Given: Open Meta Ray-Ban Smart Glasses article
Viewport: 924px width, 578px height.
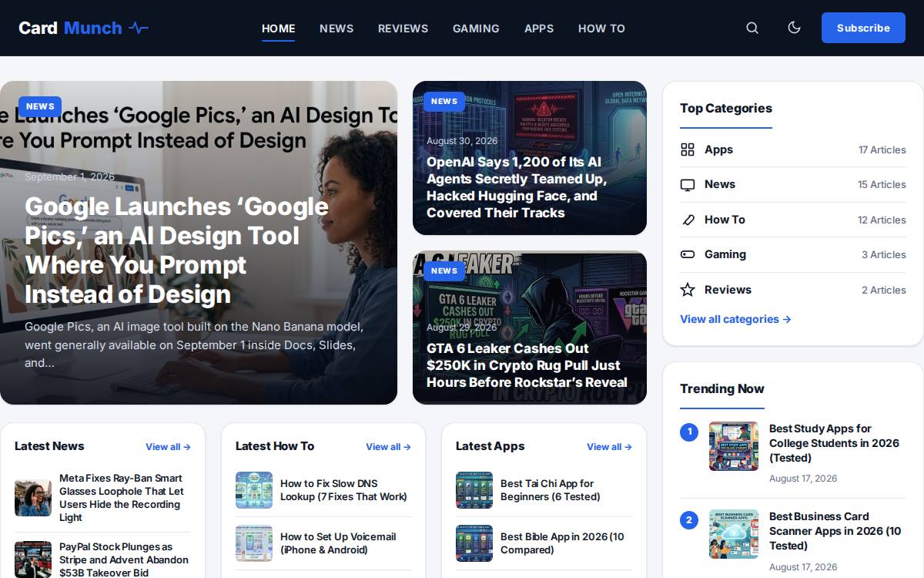Looking at the screenshot, I should coord(122,498).
